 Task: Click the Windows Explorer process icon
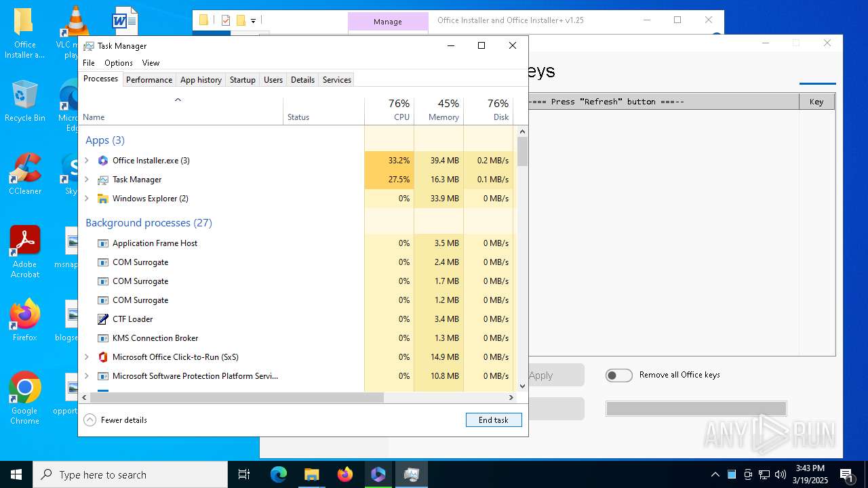tap(103, 199)
